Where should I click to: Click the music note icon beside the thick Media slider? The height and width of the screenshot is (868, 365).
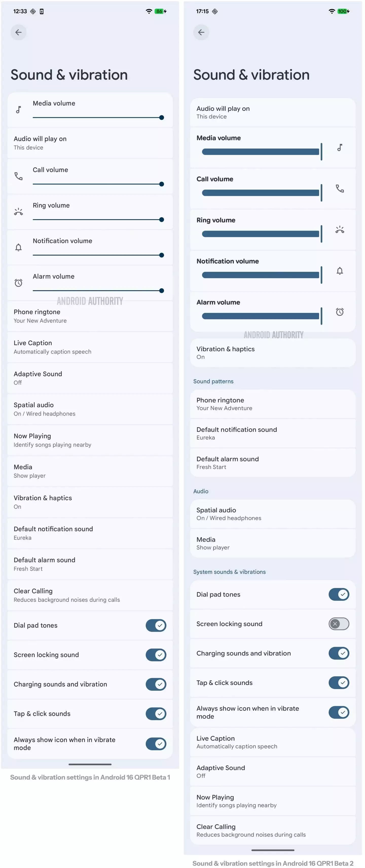coord(340,148)
